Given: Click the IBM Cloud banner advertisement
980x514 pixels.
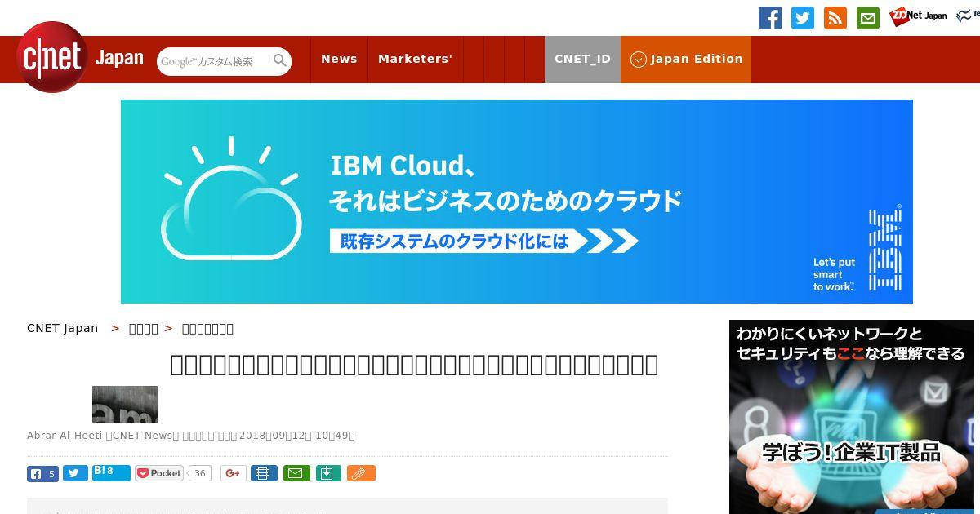Looking at the screenshot, I should [517, 202].
